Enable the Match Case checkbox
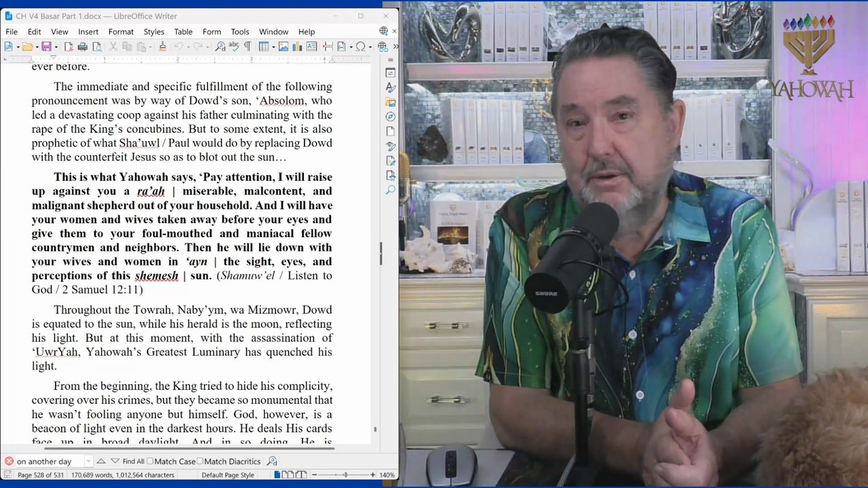Screen dimensions: 868x488 tap(150, 461)
